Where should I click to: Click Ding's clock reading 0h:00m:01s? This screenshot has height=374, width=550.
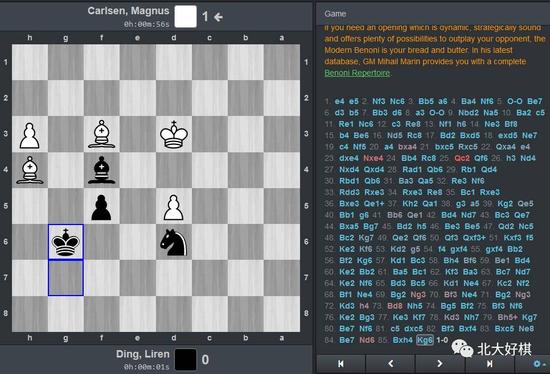[146, 367]
